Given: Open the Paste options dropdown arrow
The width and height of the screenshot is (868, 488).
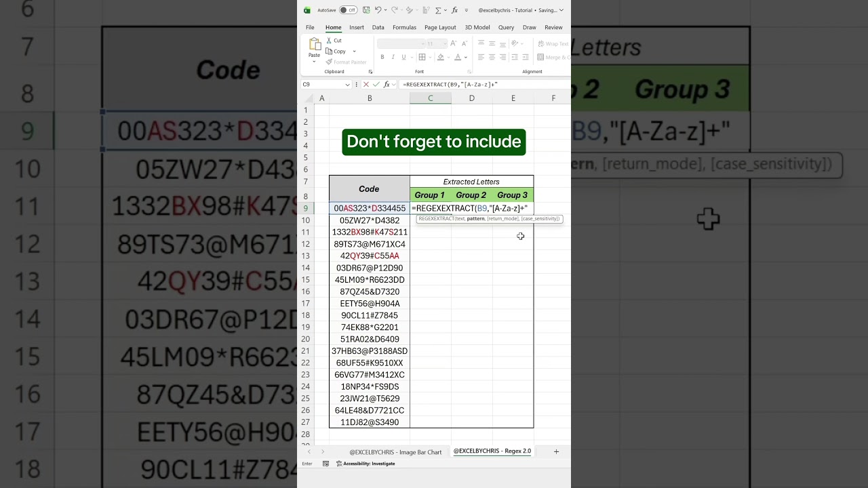Looking at the screenshot, I should [x=314, y=61].
